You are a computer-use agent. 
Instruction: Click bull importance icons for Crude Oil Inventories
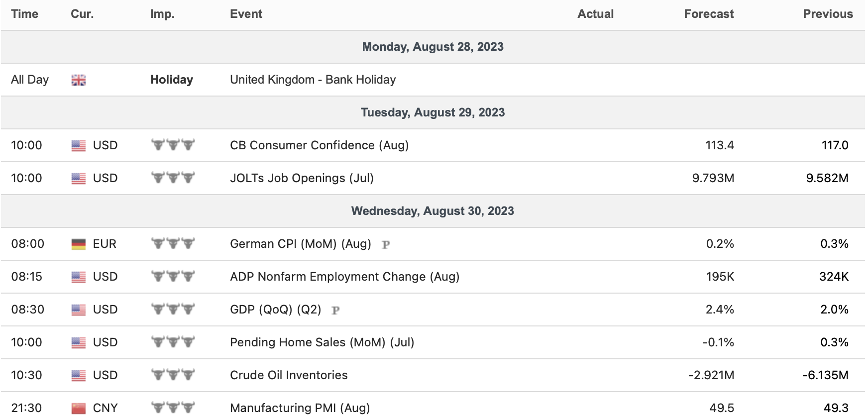173,375
